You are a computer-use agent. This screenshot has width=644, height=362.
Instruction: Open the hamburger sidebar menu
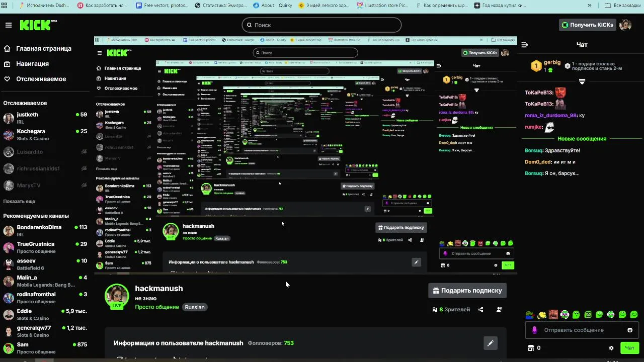8,25
